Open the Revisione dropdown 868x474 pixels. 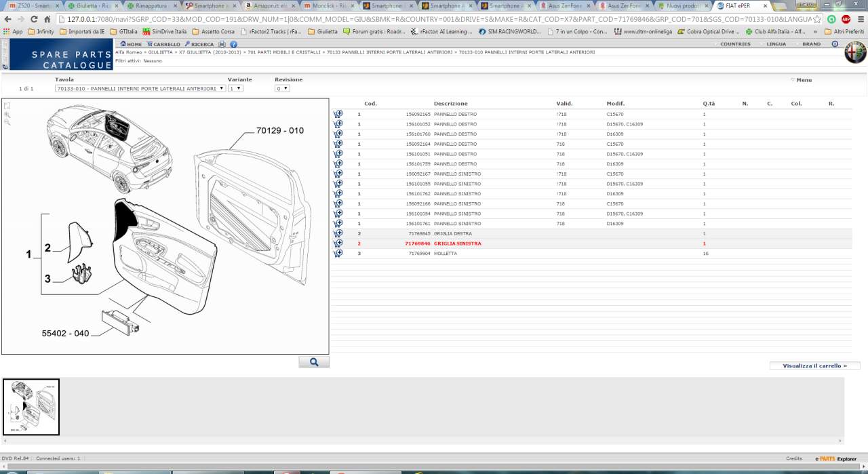pyautogui.click(x=282, y=88)
